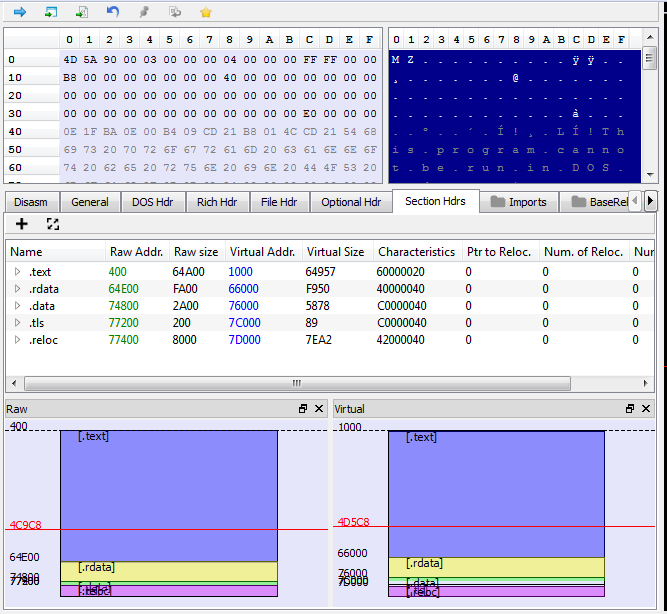Click the .text block in Virtual diagram
This screenshot has height=614, width=667.
pos(496,494)
